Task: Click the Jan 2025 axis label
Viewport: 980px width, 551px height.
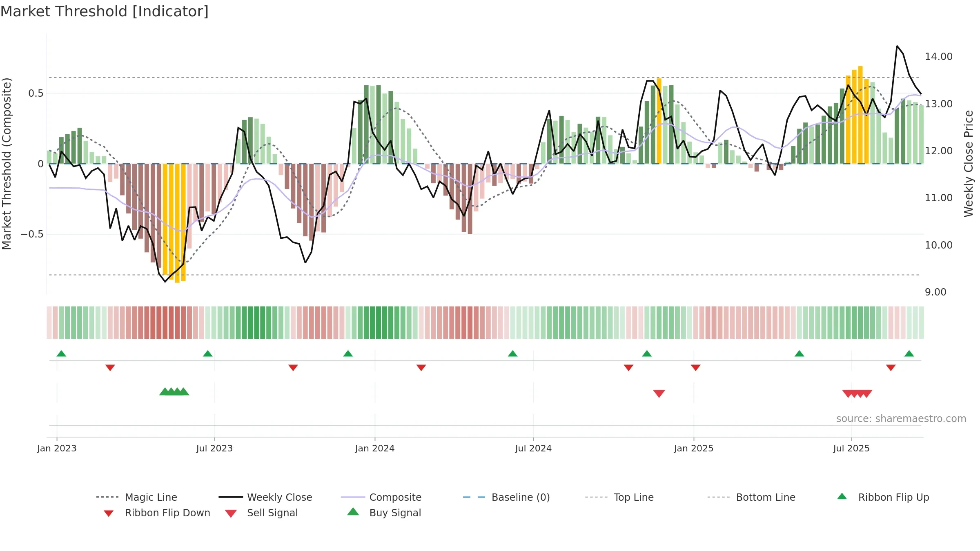Action: 694,448
